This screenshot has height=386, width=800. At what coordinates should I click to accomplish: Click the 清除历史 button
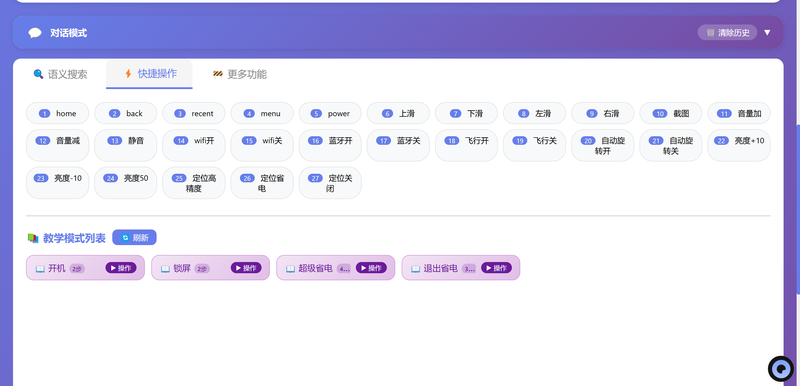tap(727, 33)
